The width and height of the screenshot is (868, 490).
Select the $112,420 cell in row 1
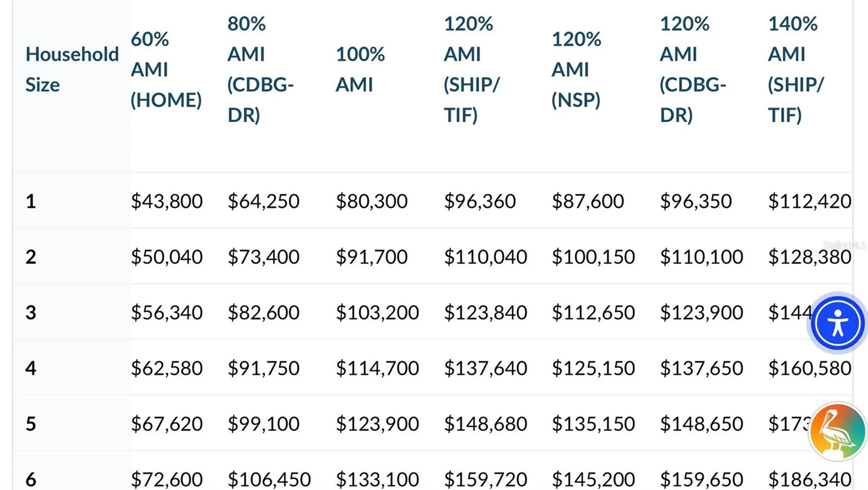pos(809,201)
